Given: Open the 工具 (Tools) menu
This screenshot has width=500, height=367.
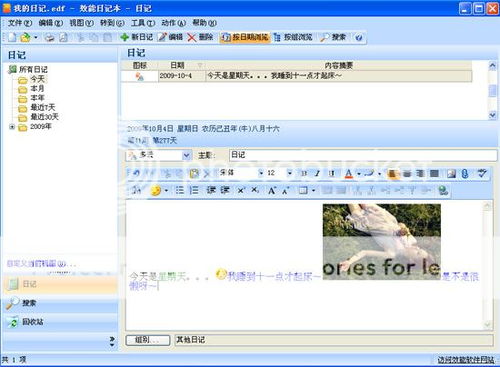Looking at the screenshot, I should [x=143, y=23].
